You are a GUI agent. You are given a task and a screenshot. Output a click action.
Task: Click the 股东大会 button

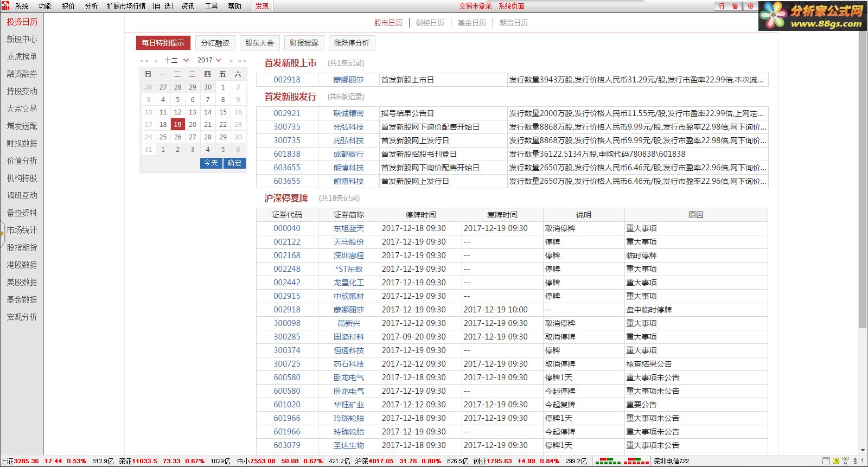[260, 43]
